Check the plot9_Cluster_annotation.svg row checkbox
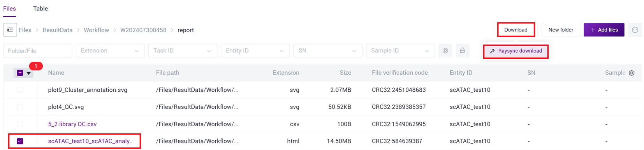The width and height of the screenshot is (644, 150). click(x=20, y=90)
